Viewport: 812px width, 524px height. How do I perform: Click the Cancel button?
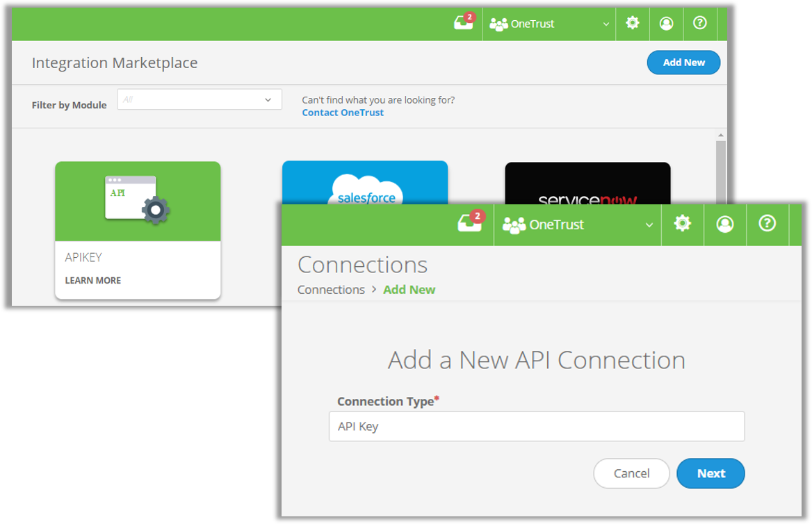coord(631,473)
